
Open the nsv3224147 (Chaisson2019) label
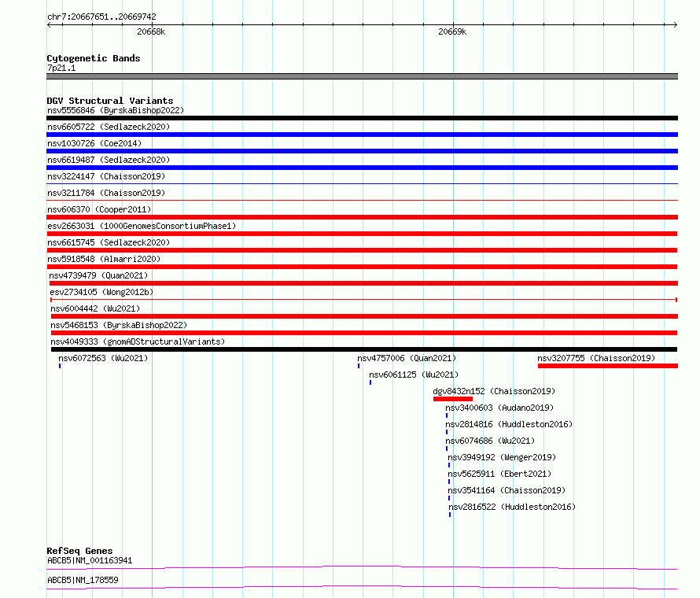pyautogui.click(x=106, y=176)
